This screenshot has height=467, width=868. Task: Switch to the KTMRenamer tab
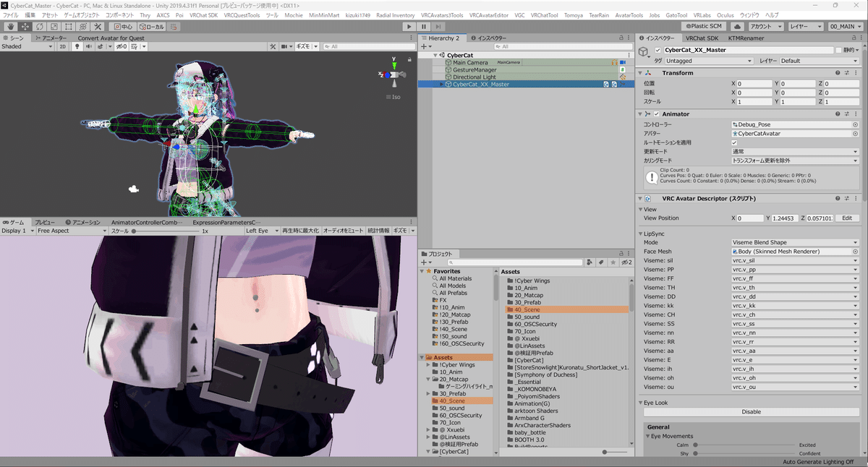tap(744, 38)
